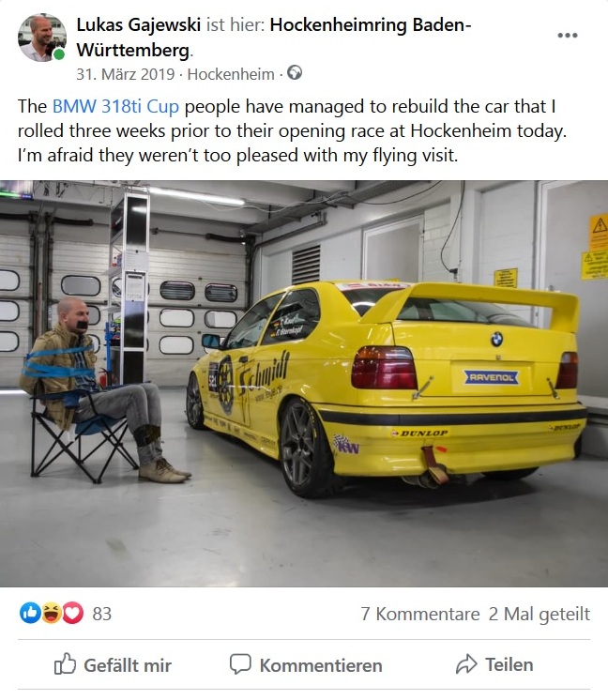View the 2 Mal geteilt shares

pyautogui.click(x=540, y=615)
